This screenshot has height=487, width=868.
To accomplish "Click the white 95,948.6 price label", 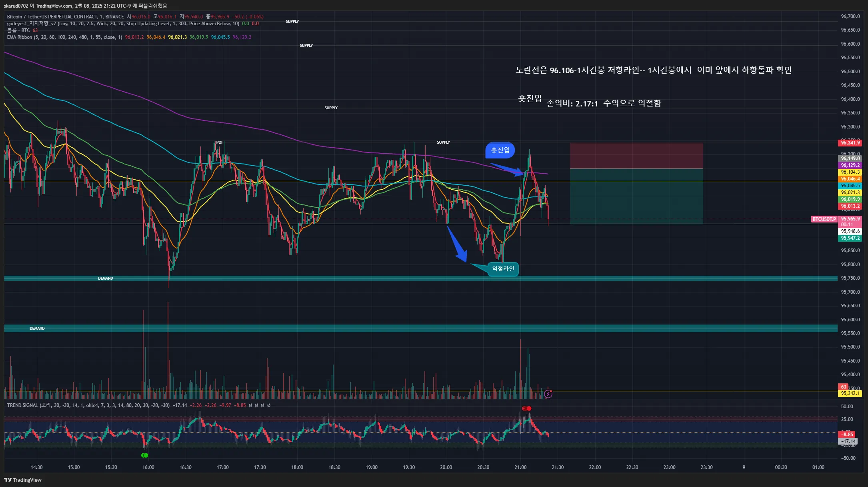I will pyautogui.click(x=850, y=231).
